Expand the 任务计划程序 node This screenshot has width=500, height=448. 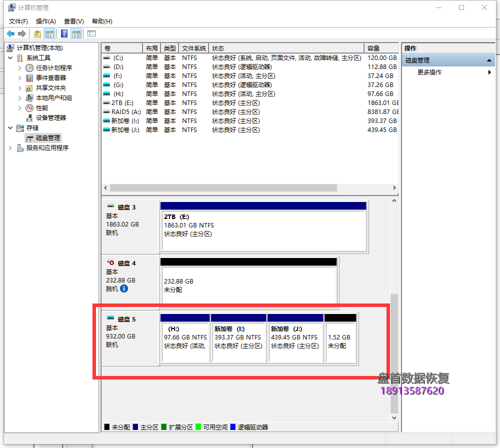(x=20, y=68)
